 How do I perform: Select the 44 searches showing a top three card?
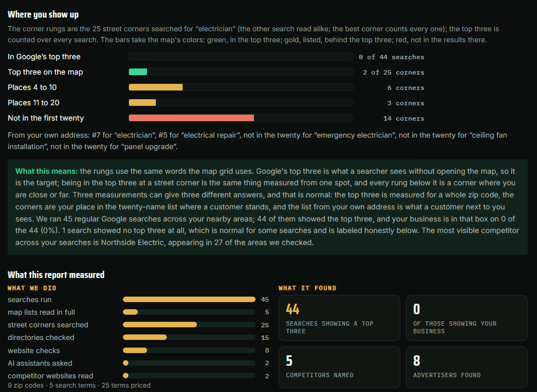(x=340, y=318)
